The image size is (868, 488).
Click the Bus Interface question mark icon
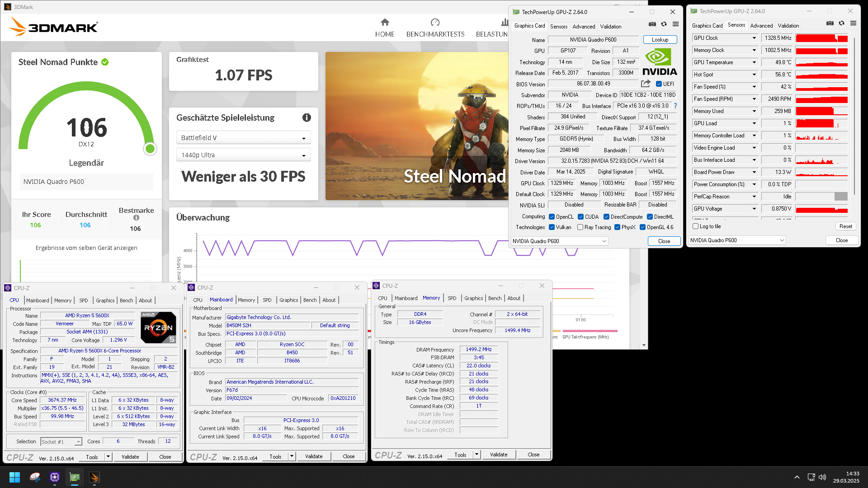click(x=675, y=106)
